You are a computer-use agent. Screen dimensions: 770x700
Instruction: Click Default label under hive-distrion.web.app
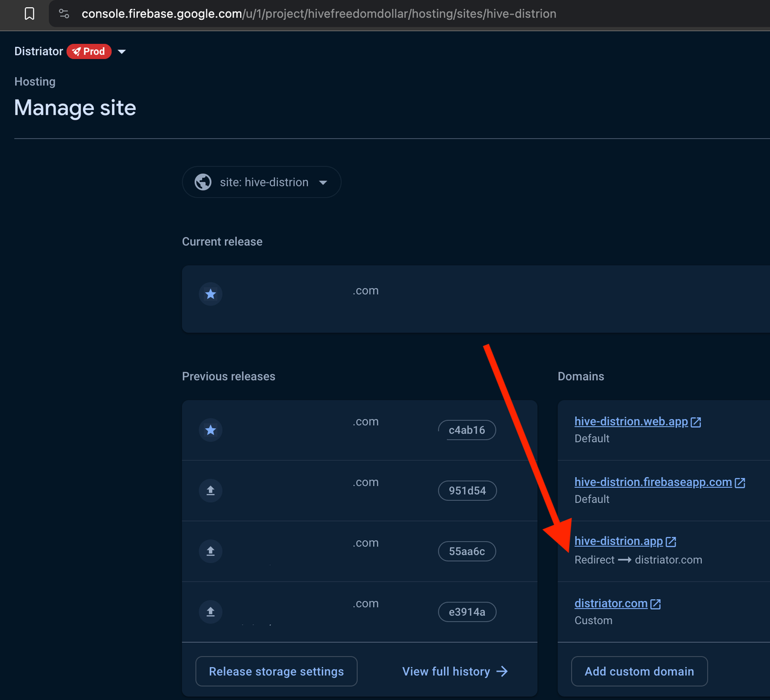click(592, 438)
